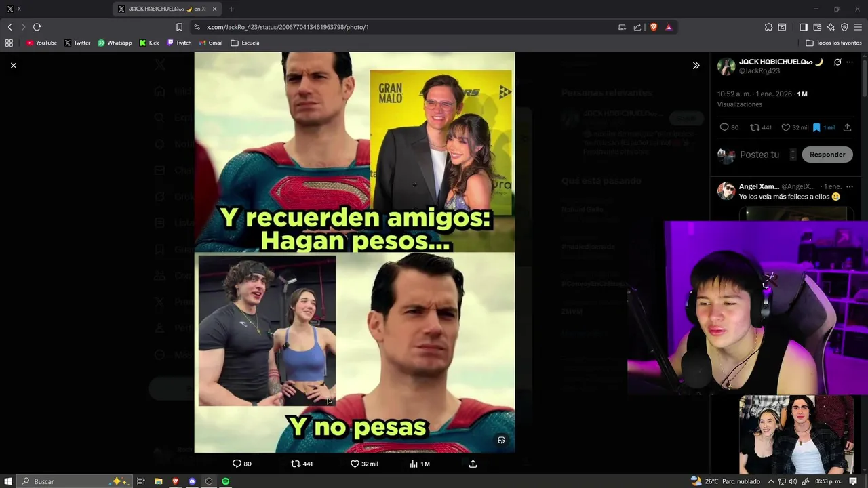The width and height of the screenshot is (868, 488).
Task: Click the share page icon in the address bar
Action: pos(637,27)
